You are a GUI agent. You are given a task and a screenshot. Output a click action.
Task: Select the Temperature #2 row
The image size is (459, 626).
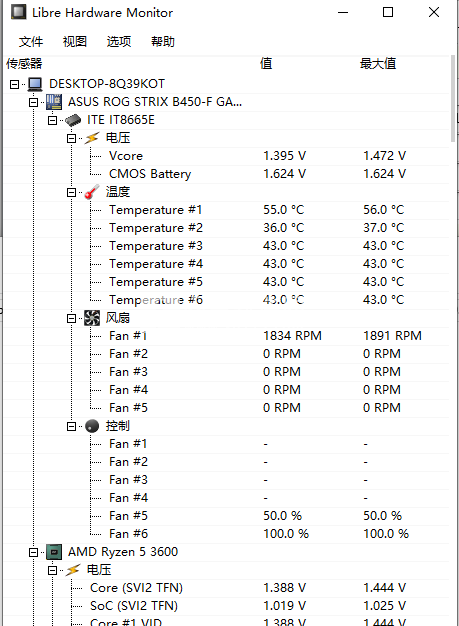click(227, 228)
